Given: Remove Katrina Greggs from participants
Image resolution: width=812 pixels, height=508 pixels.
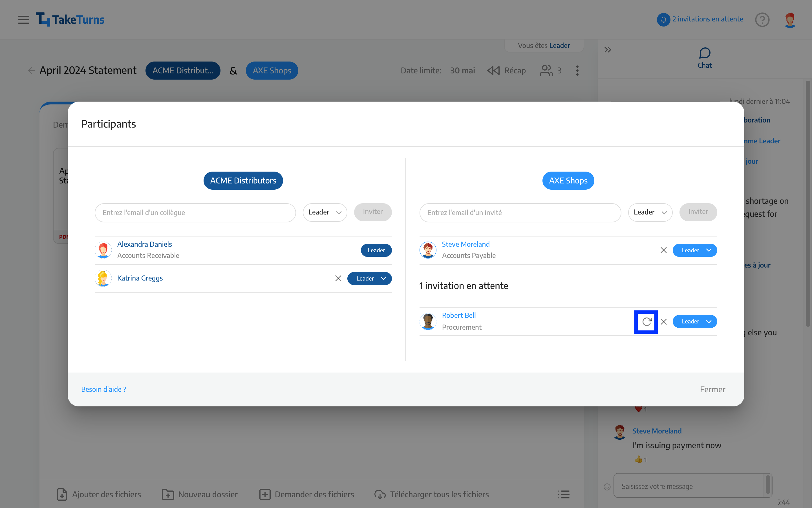Looking at the screenshot, I should click(x=338, y=279).
